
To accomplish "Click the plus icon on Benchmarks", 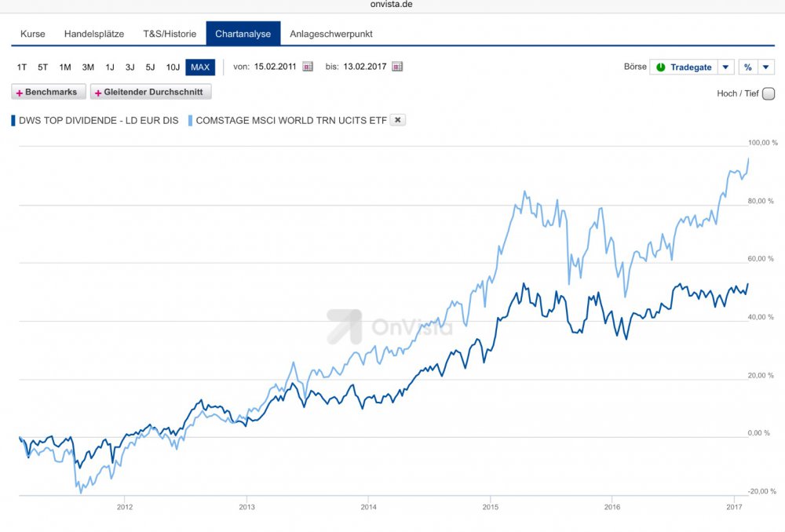I will click(20, 93).
